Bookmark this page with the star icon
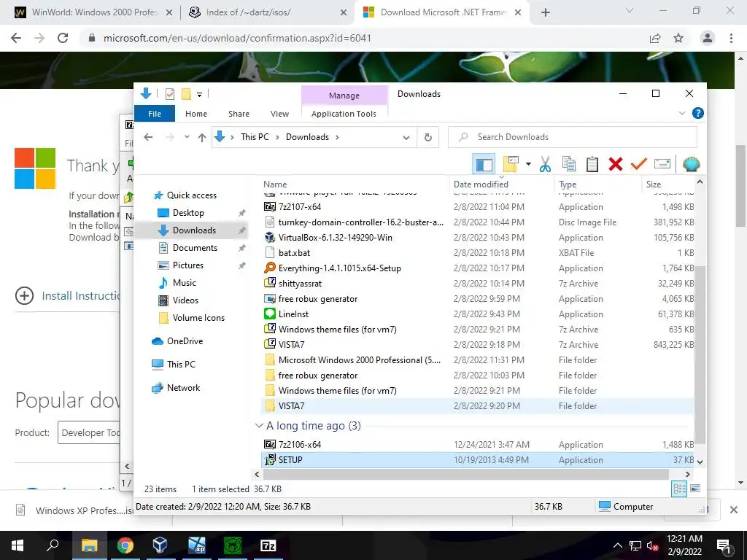Screen dimensions: 747x560 [x=678, y=38]
